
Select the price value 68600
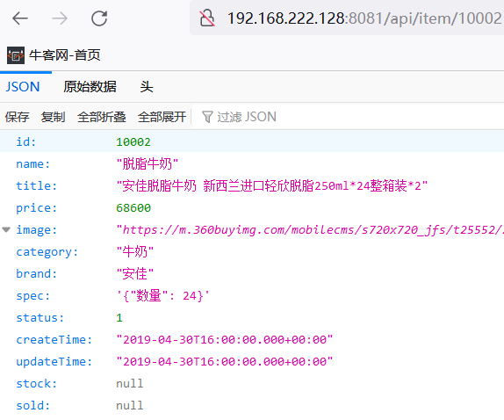click(x=133, y=207)
